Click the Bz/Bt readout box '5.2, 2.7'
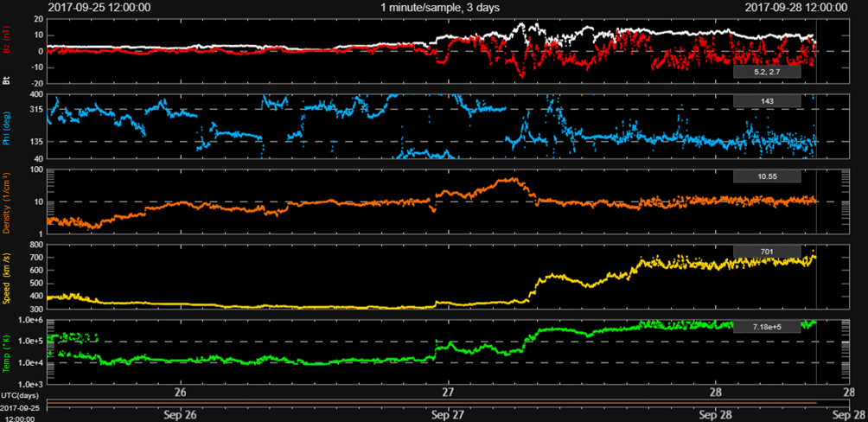 pos(767,73)
